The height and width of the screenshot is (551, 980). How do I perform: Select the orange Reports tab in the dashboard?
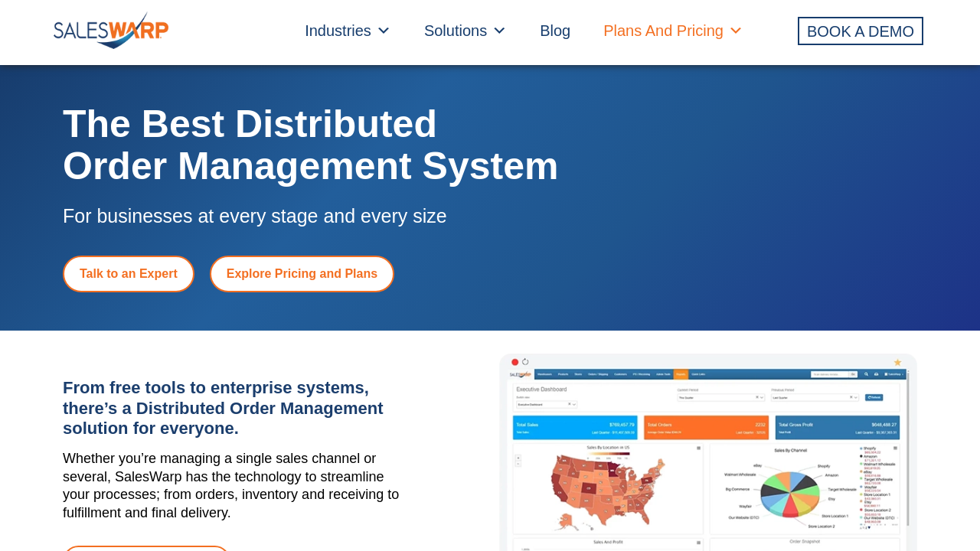pos(680,374)
